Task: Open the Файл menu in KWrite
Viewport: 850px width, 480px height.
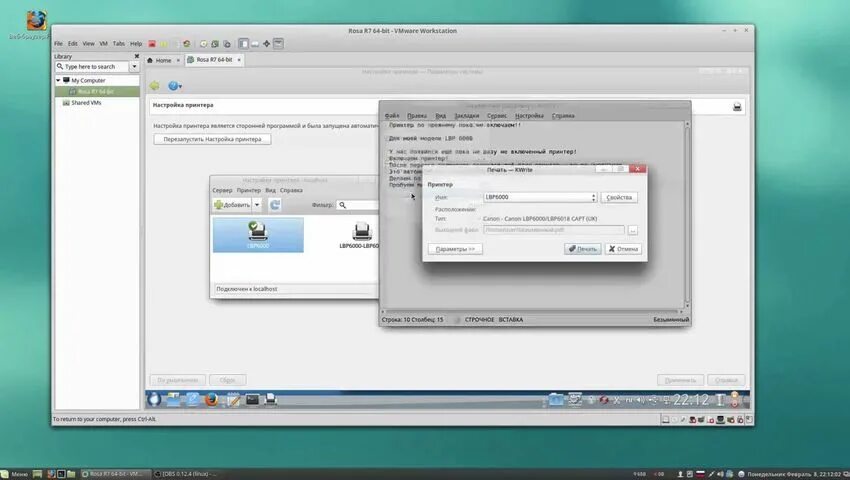Action: [x=392, y=116]
